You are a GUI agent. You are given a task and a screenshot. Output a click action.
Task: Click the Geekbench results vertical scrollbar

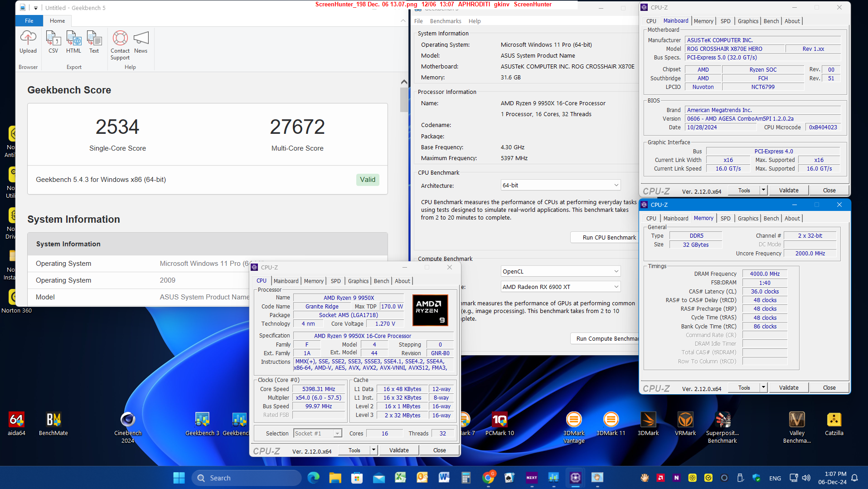[404, 100]
